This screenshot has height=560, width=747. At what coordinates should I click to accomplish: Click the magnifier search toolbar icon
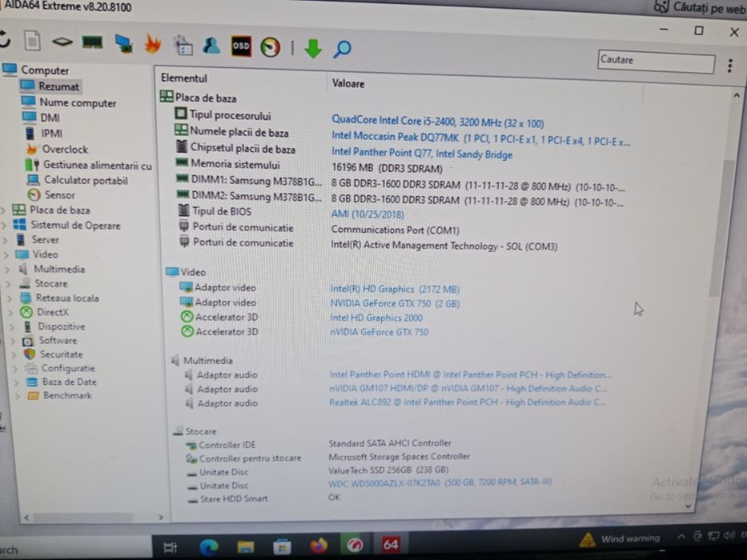342,49
